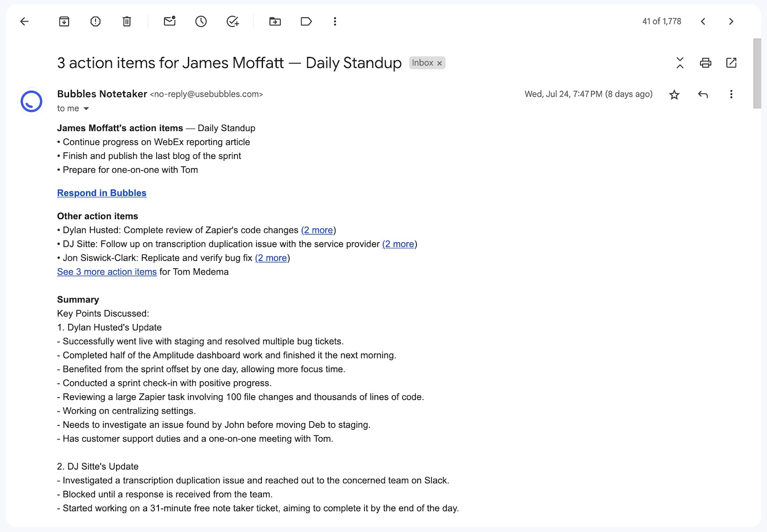Archive this email
Viewport: 767px width, 532px height.
[x=64, y=21]
